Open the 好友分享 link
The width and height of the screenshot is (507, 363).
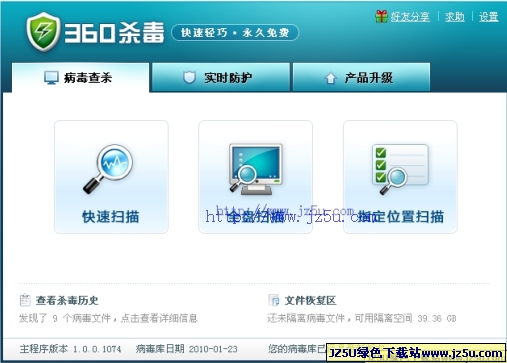pyautogui.click(x=410, y=17)
